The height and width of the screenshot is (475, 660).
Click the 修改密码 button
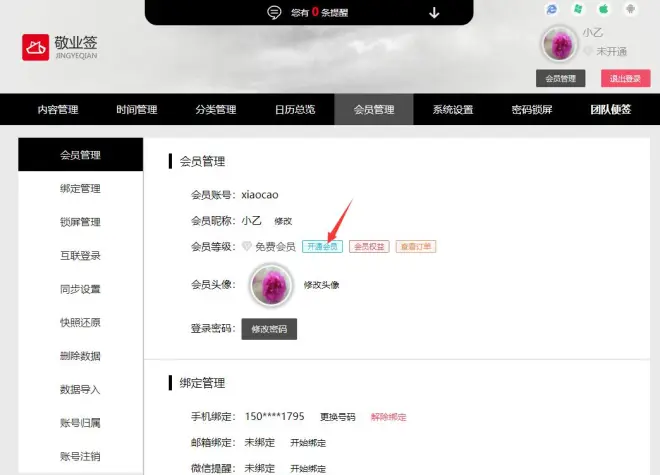tap(269, 329)
